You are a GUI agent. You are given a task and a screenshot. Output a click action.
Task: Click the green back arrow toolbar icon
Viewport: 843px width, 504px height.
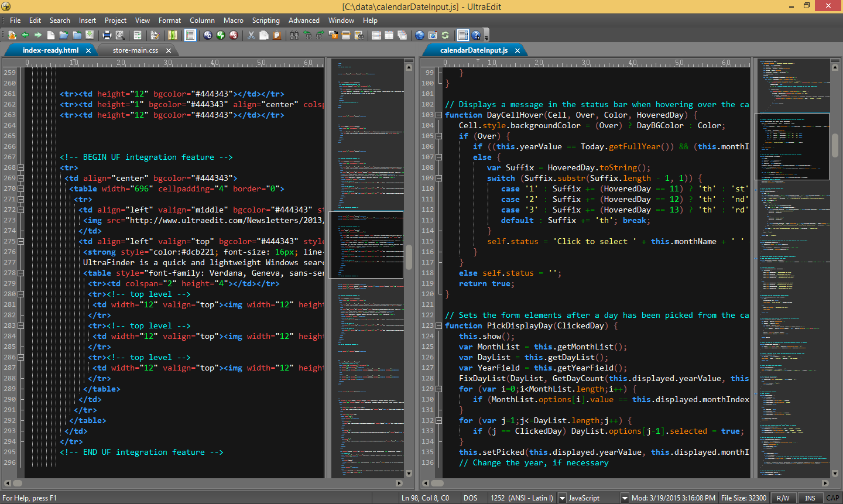click(x=25, y=35)
